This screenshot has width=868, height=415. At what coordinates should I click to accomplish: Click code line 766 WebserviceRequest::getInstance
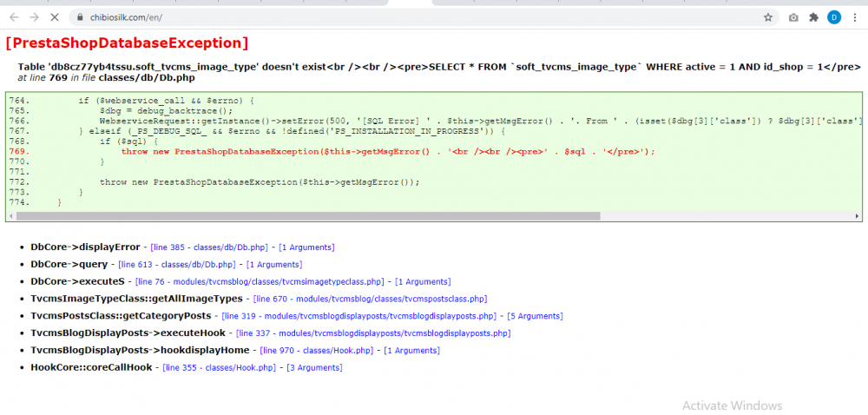480,121
